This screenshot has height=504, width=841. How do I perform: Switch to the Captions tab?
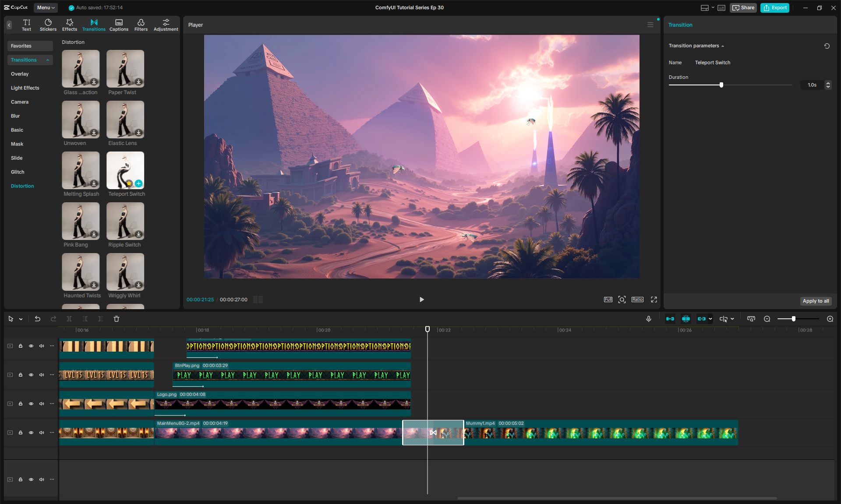pos(119,25)
